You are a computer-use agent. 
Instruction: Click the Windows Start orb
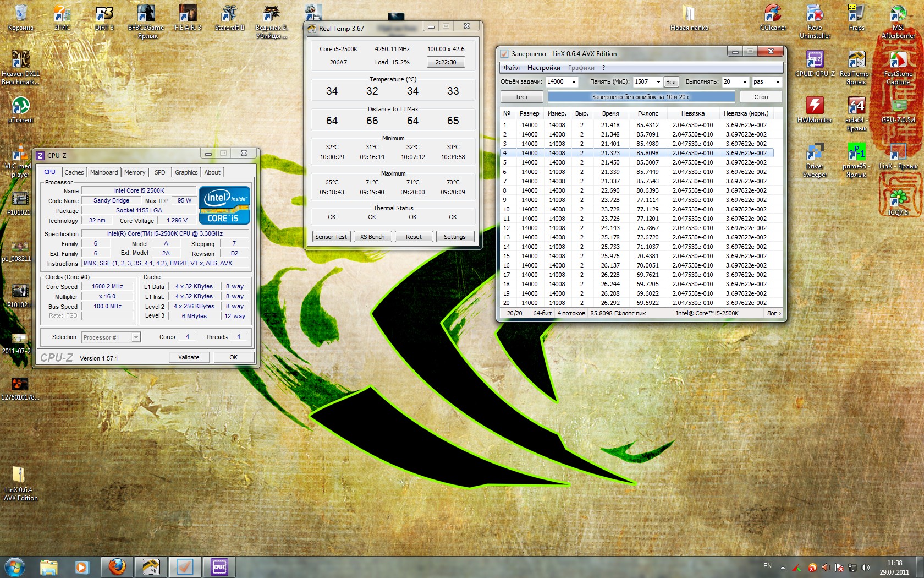pos(15,566)
